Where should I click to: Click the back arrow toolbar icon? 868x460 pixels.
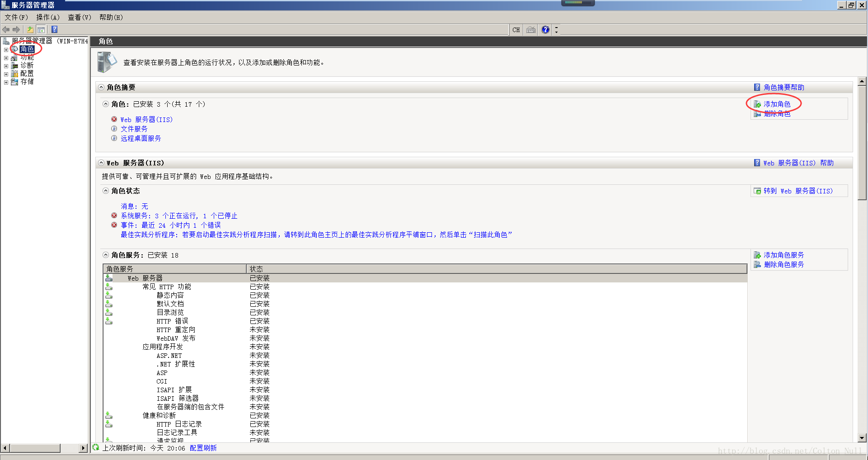click(x=6, y=30)
